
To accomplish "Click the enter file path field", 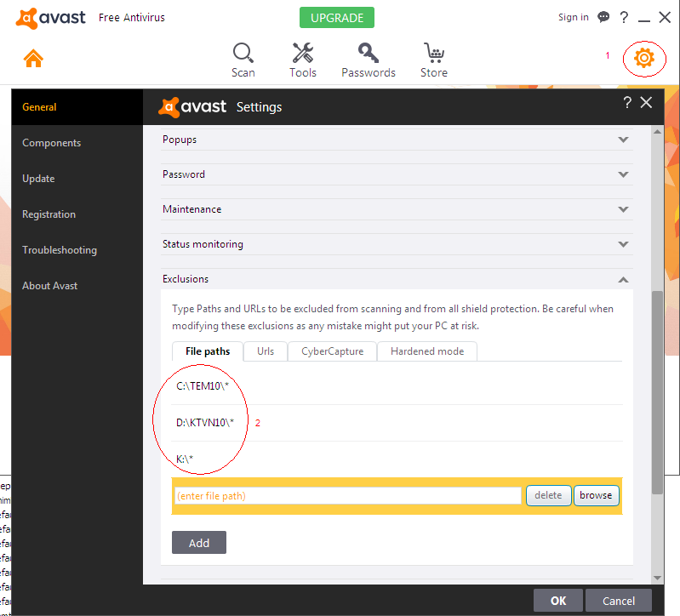I will pos(348,495).
